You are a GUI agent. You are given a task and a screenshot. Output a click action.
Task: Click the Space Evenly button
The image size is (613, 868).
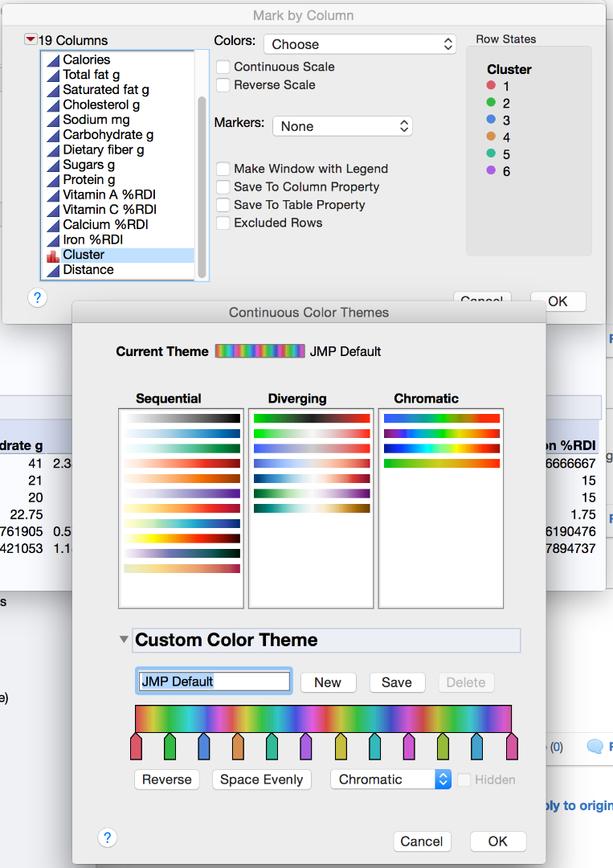point(261,779)
